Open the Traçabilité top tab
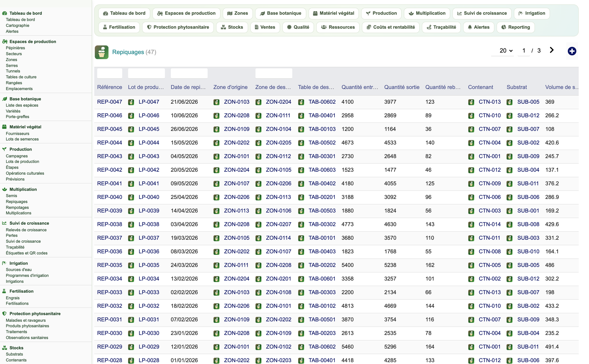Image resolution: width=589 pixels, height=364 pixels. 441,27
